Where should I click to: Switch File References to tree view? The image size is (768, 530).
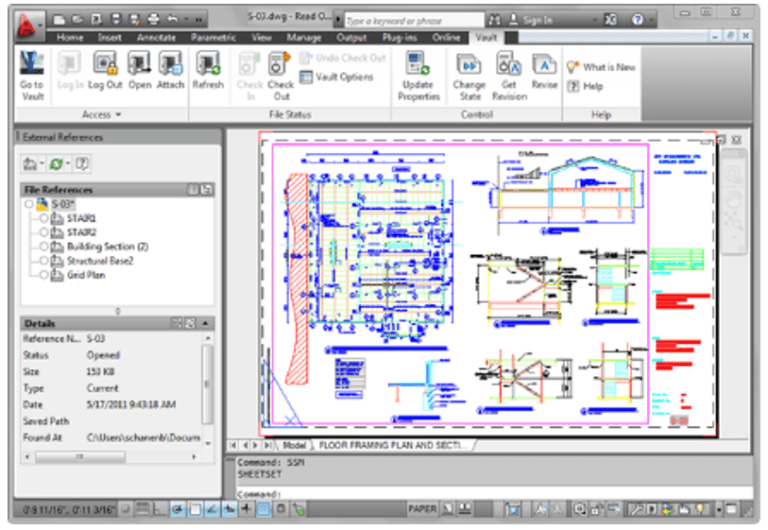point(207,190)
